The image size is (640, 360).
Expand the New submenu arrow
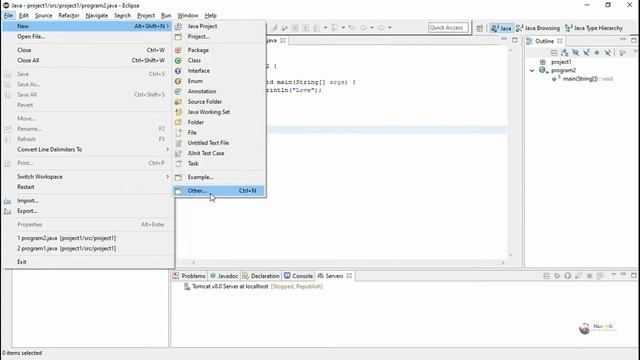[167, 26]
